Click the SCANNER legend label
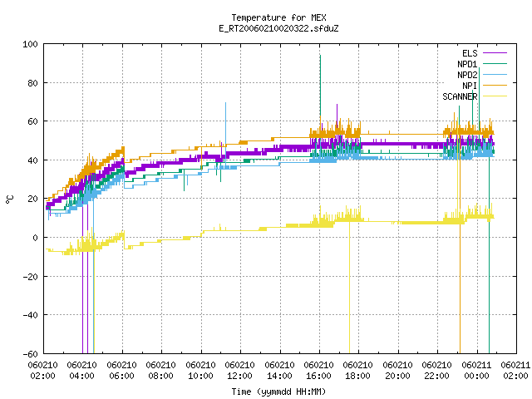Screen dimensions: 532x399 point(460,96)
